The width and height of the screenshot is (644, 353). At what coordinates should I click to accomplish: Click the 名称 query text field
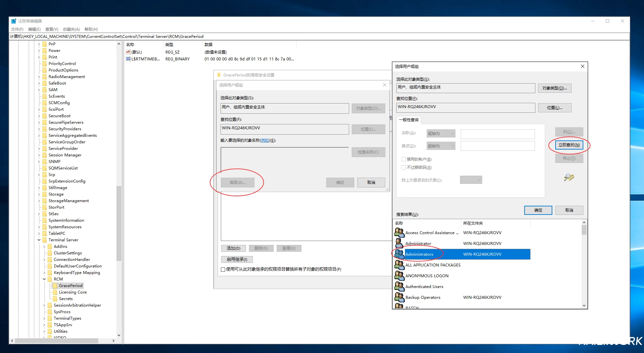tap(498, 134)
